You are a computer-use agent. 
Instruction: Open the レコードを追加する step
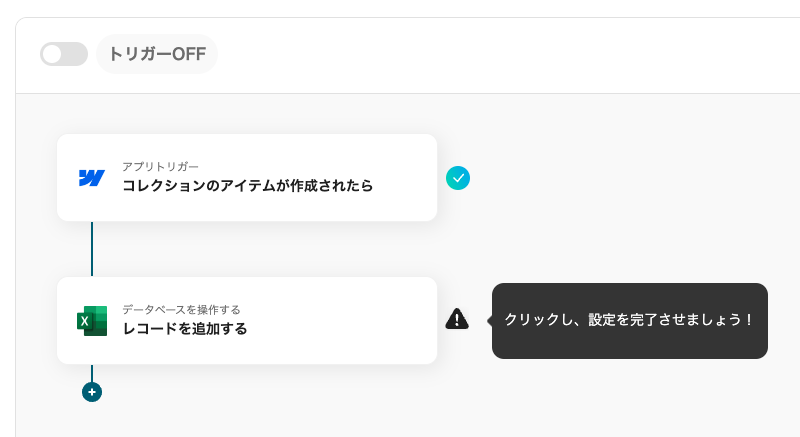[185, 328]
